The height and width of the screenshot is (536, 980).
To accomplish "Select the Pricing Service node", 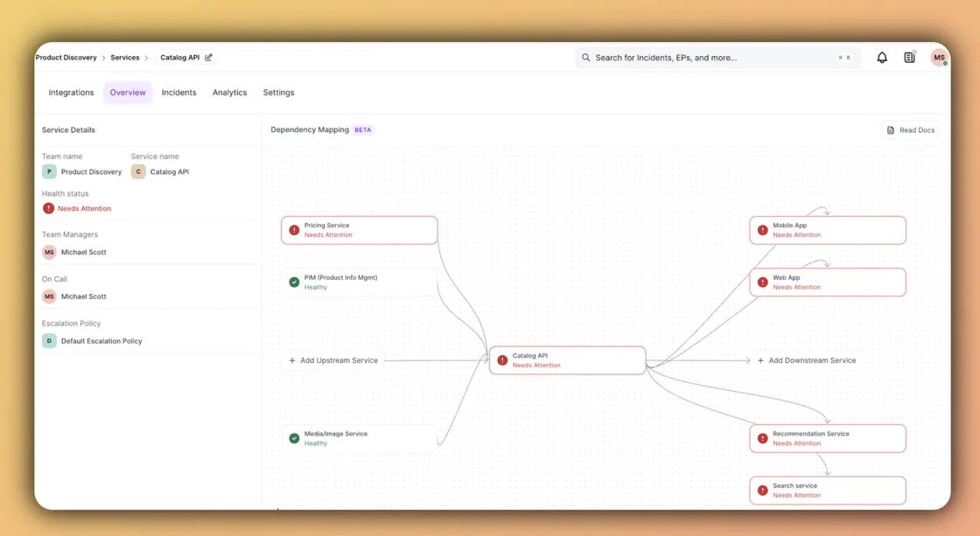I will (360, 230).
